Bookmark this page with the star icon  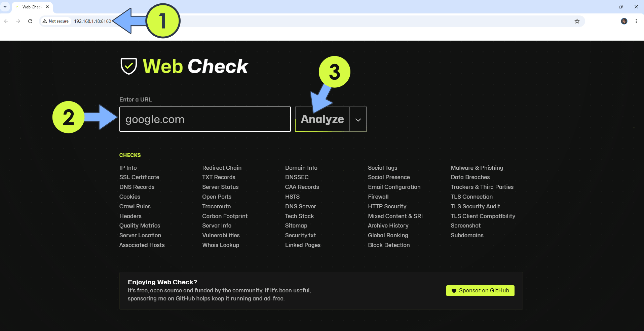pyautogui.click(x=577, y=21)
